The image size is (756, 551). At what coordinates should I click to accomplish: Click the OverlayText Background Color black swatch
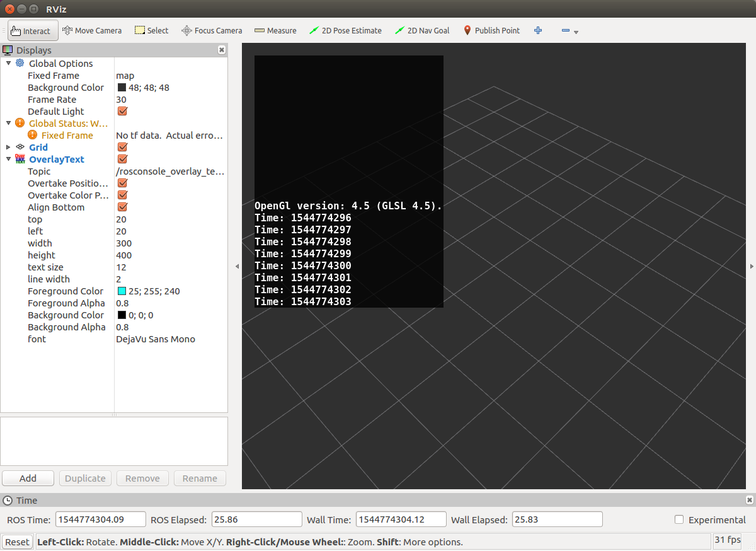coord(122,315)
